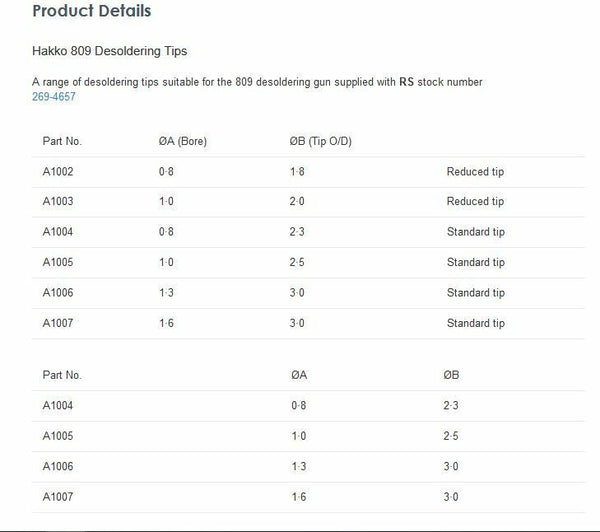The height and width of the screenshot is (532, 600).
Task: Select A1007 in the second table
Action: tap(58, 496)
